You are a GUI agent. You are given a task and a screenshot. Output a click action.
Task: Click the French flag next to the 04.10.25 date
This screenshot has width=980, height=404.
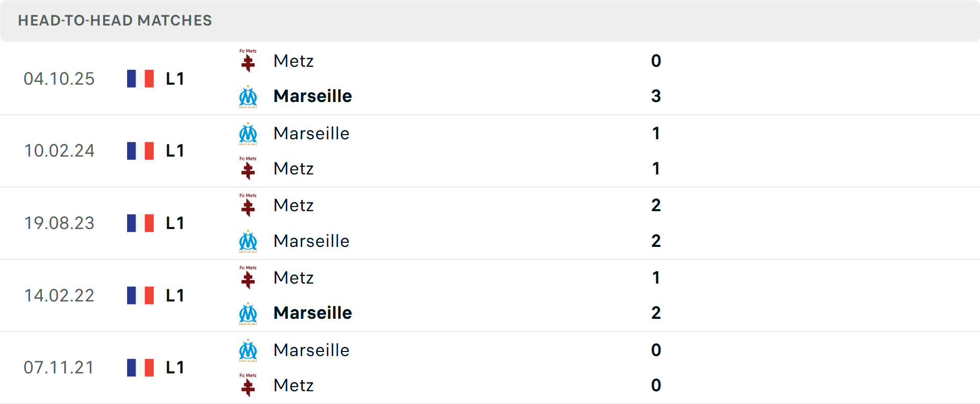coord(140,79)
